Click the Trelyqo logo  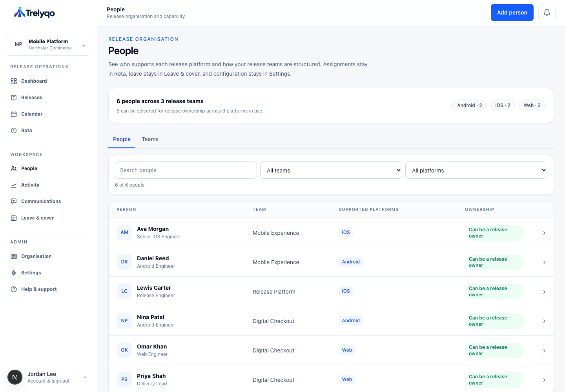click(35, 13)
